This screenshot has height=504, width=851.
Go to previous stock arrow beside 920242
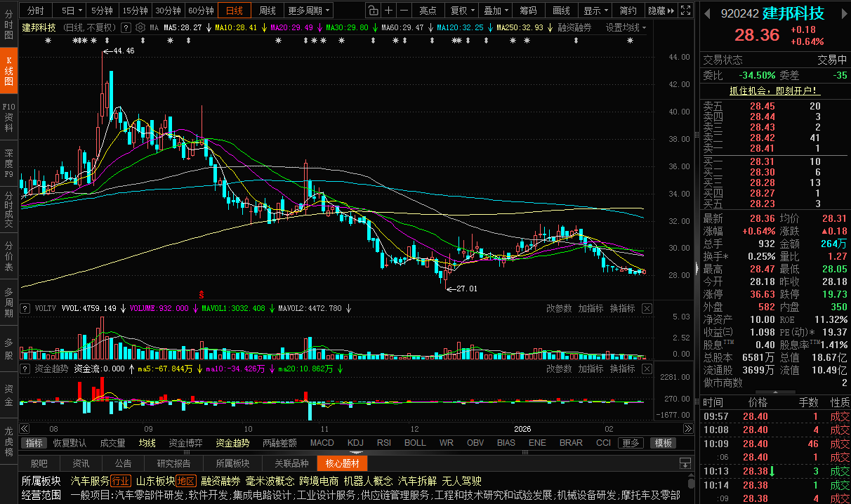click(x=706, y=13)
